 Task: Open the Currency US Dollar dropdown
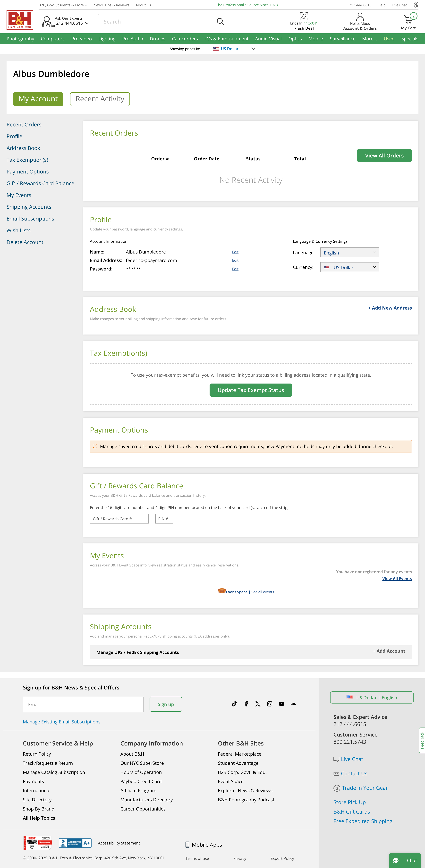tap(349, 267)
